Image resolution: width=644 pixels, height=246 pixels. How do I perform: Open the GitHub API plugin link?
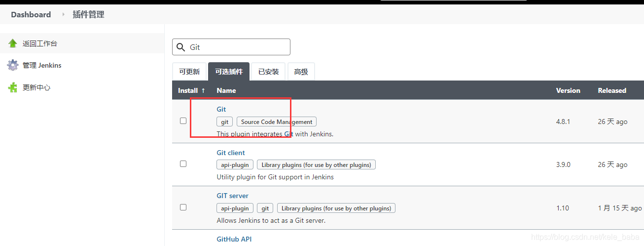coord(234,239)
